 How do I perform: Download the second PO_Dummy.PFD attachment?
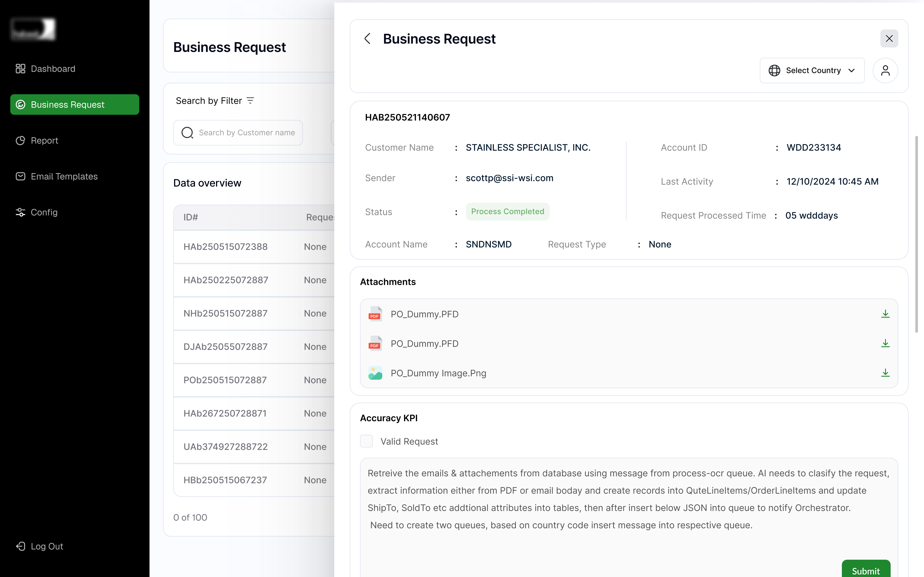(x=885, y=343)
